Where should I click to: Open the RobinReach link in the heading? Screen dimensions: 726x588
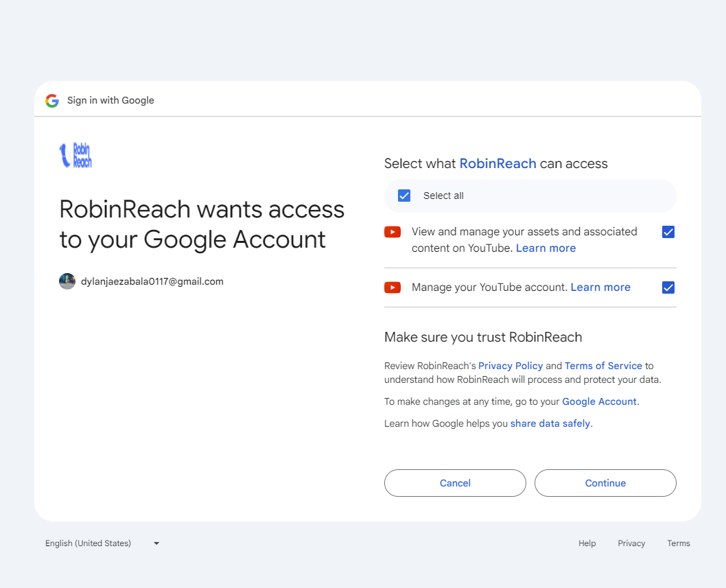pyautogui.click(x=497, y=163)
